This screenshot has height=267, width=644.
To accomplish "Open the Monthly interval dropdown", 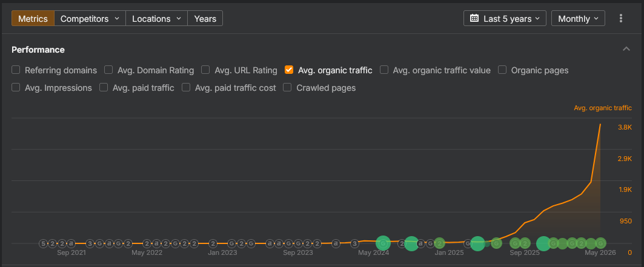I will click(x=578, y=18).
